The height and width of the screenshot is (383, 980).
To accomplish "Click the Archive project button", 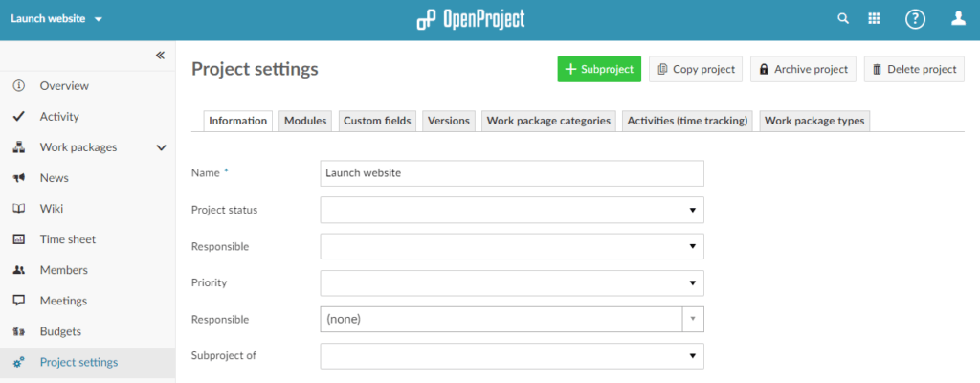I will click(803, 69).
